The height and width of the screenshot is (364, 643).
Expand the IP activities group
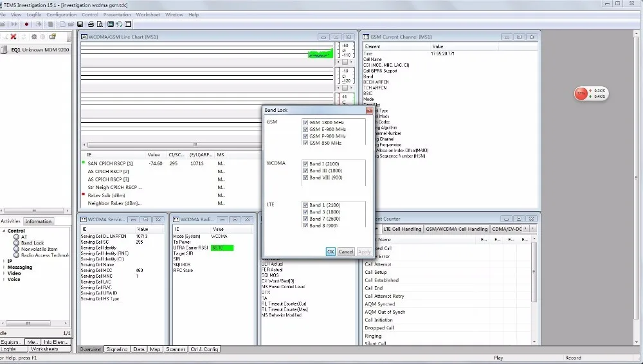pos(4,261)
